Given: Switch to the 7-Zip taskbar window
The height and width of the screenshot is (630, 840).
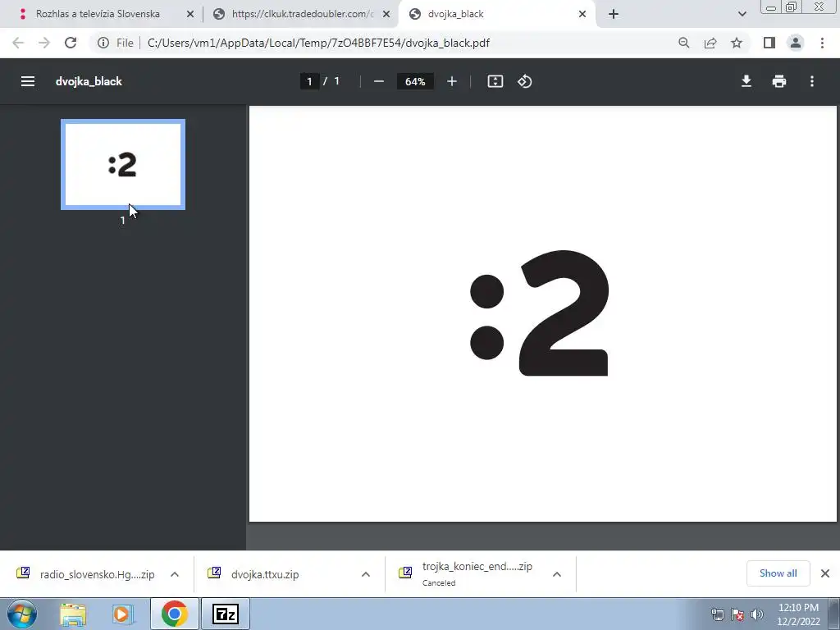Looking at the screenshot, I should point(225,614).
